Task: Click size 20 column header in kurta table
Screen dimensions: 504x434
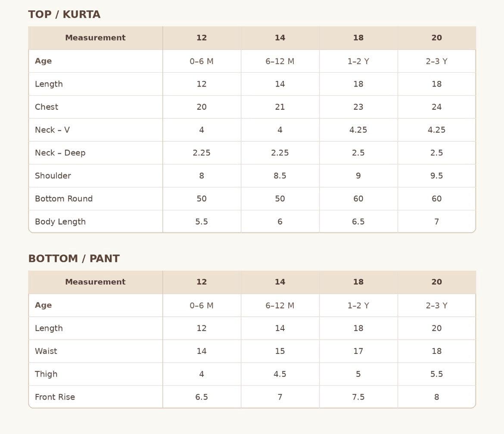Action: (436, 37)
